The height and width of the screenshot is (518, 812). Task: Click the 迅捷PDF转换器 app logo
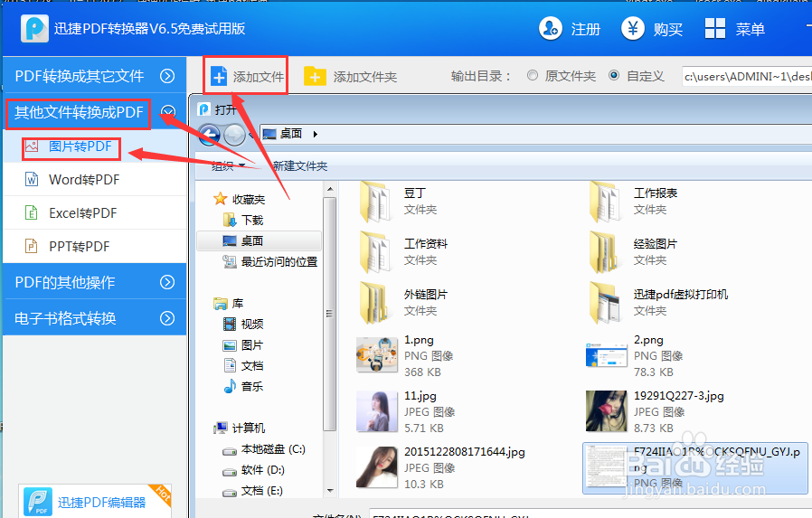[34, 28]
